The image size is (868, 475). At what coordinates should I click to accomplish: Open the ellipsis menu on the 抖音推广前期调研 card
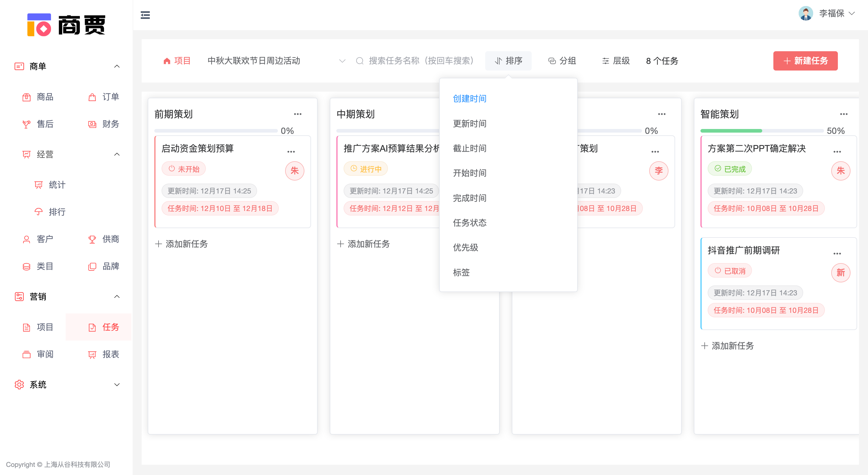(x=837, y=254)
